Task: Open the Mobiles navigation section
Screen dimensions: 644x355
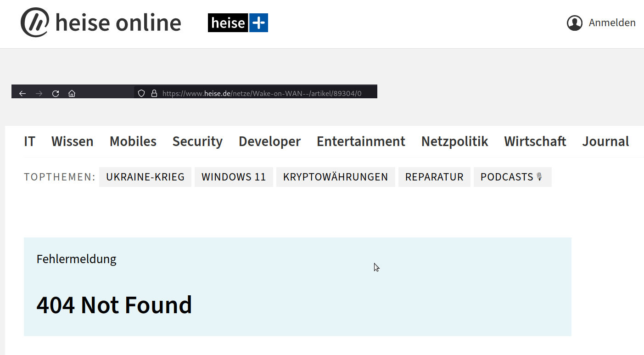Action: tap(133, 141)
